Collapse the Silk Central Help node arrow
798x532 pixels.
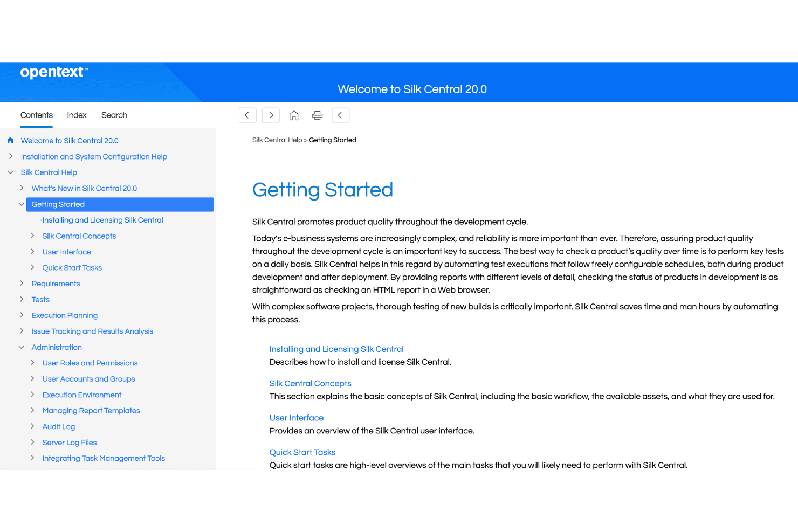[11, 172]
